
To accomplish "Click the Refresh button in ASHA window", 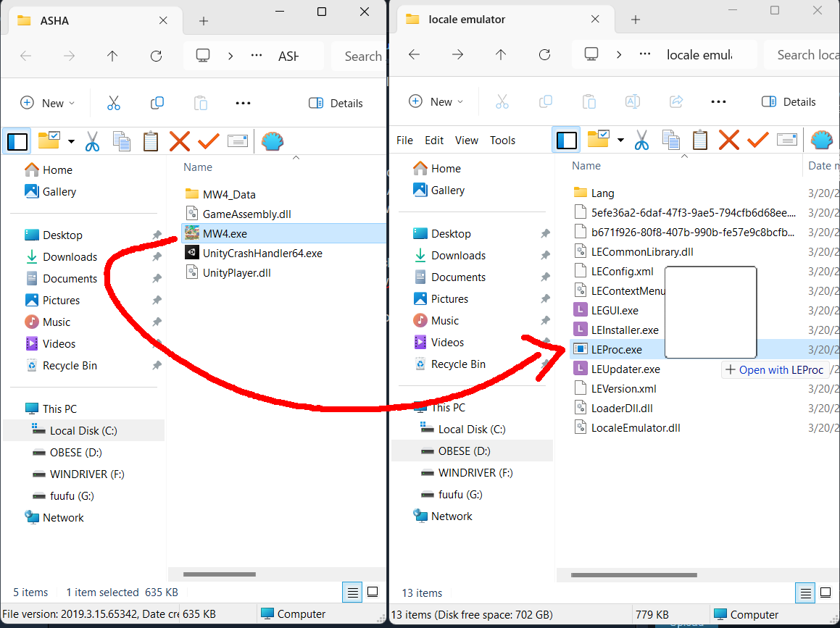I will click(156, 56).
